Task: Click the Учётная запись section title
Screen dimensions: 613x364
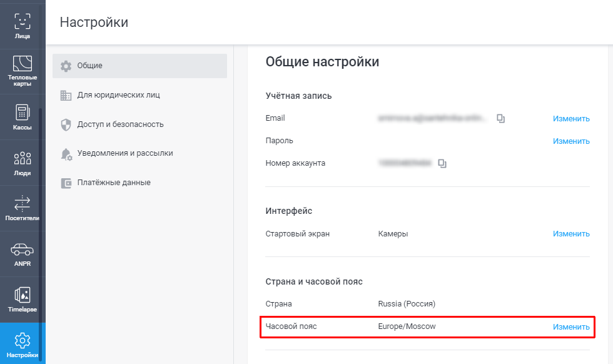Action: click(298, 96)
